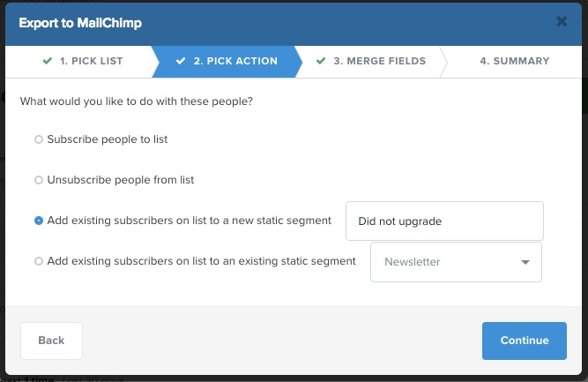Switch to the 3. Merge Fields step

[x=371, y=62]
